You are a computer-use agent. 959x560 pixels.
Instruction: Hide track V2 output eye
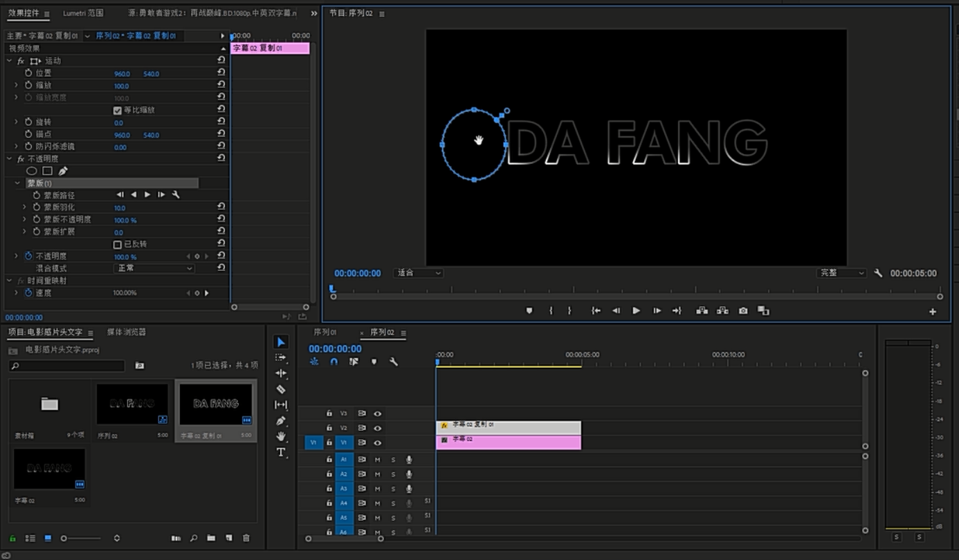(378, 428)
